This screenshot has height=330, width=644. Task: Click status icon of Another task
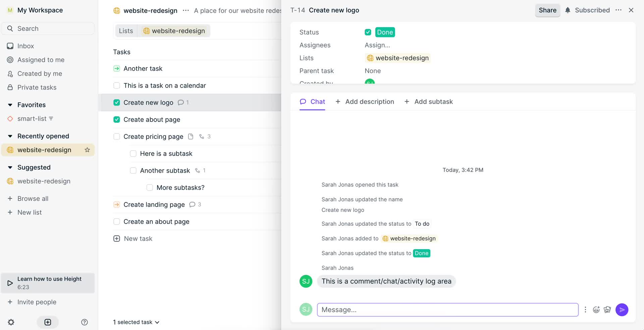tap(116, 68)
